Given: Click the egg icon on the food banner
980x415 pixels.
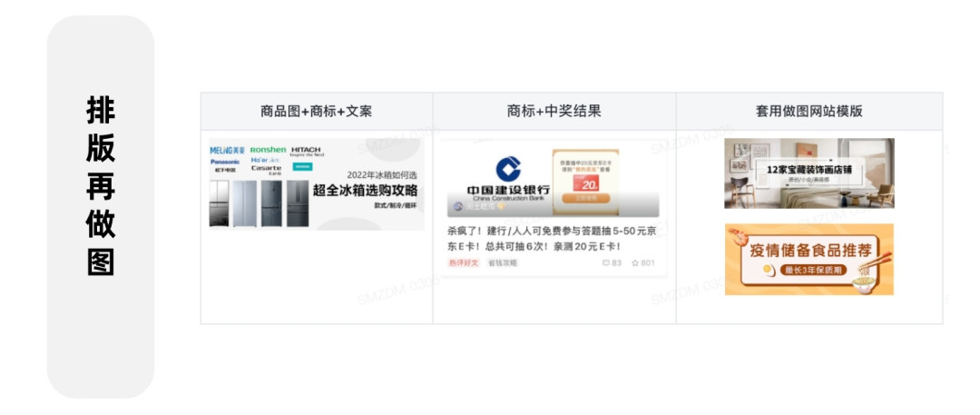Looking at the screenshot, I should pyautogui.click(x=769, y=270).
